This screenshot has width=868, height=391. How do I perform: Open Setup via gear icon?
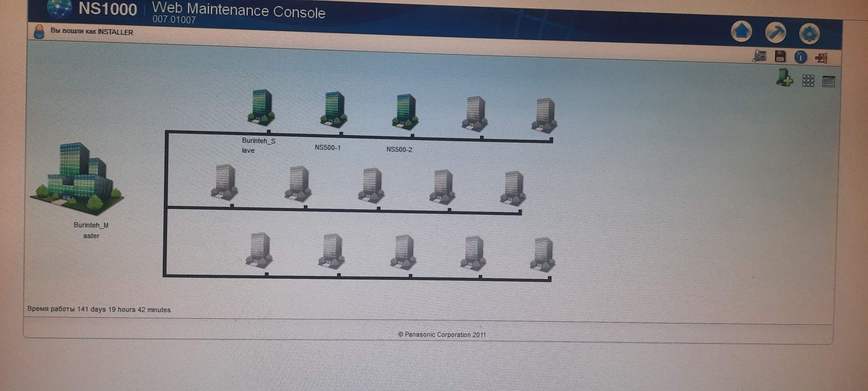click(x=809, y=34)
